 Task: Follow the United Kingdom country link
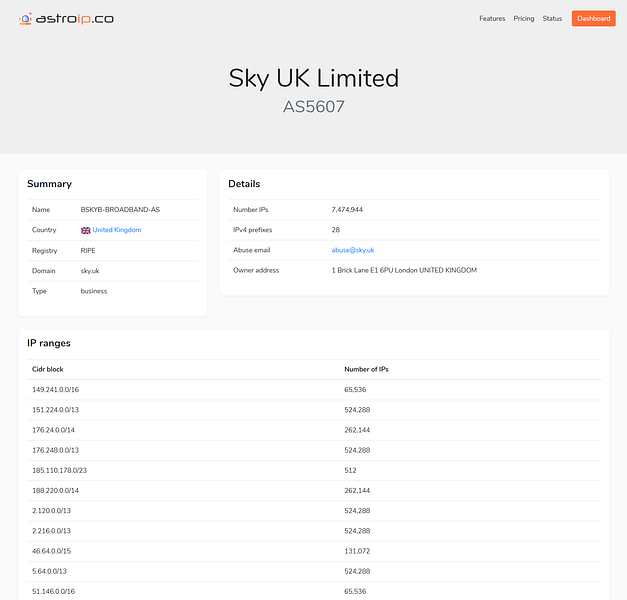click(117, 230)
